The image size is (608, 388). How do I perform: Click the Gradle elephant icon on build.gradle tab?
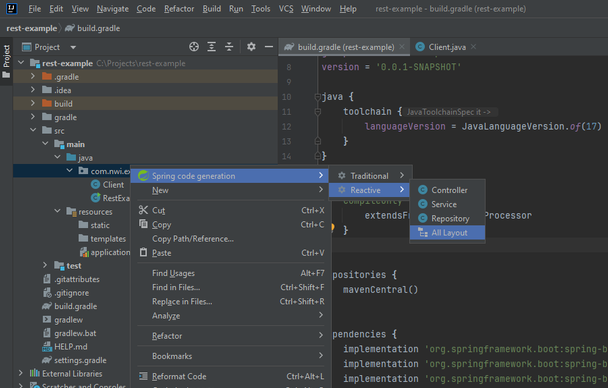tap(289, 47)
